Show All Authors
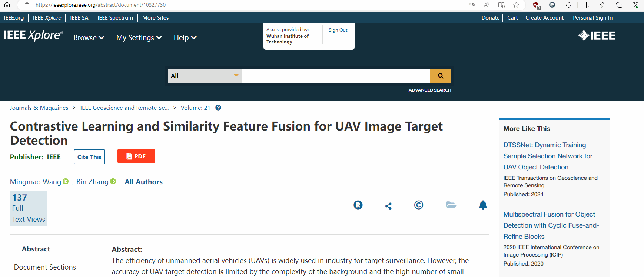Image resolution: width=644 pixels, height=277 pixels. [144, 182]
